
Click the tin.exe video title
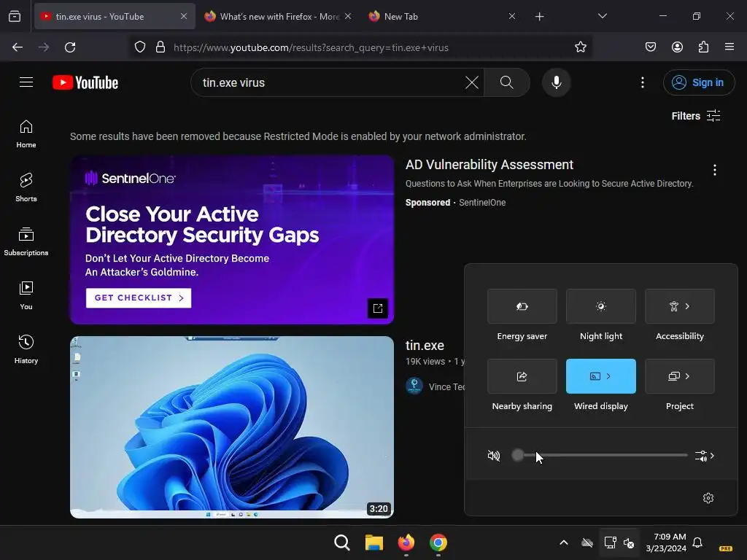click(425, 345)
